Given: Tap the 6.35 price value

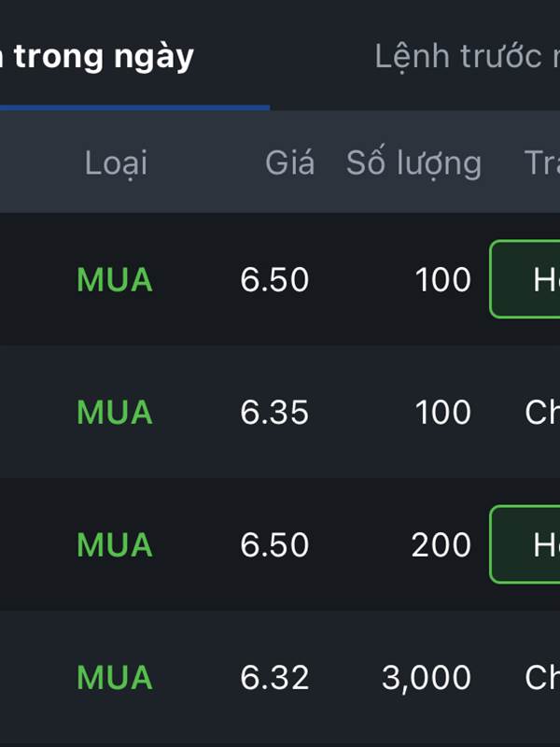Looking at the screenshot, I should point(274,412).
